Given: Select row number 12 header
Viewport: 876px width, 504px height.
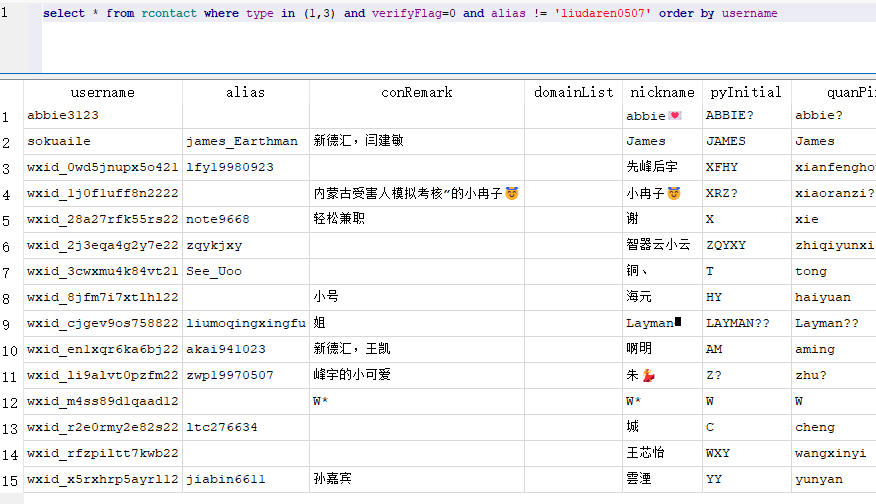Looking at the screenshot, I should click(11, 402).
